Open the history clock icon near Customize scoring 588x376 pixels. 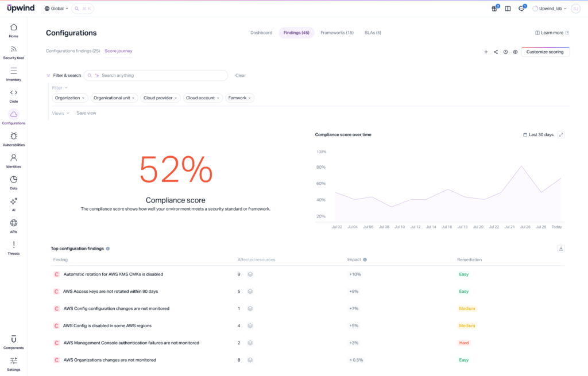[505, 52]
